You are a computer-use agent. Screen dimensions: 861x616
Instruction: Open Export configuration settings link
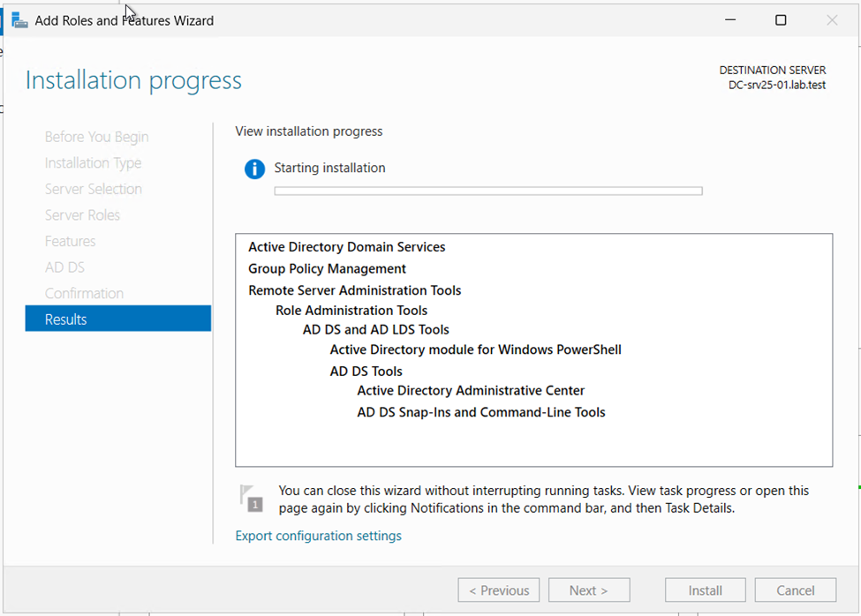(318, 536)
